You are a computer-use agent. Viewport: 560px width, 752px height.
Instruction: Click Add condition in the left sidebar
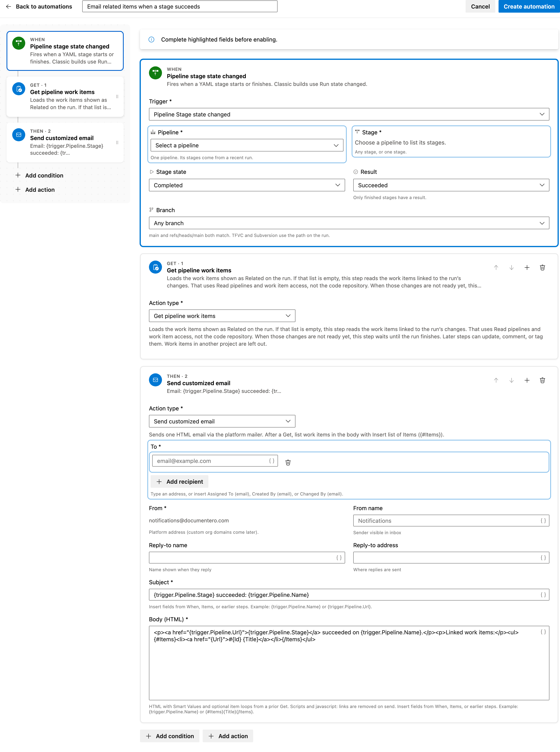(39, 175)
